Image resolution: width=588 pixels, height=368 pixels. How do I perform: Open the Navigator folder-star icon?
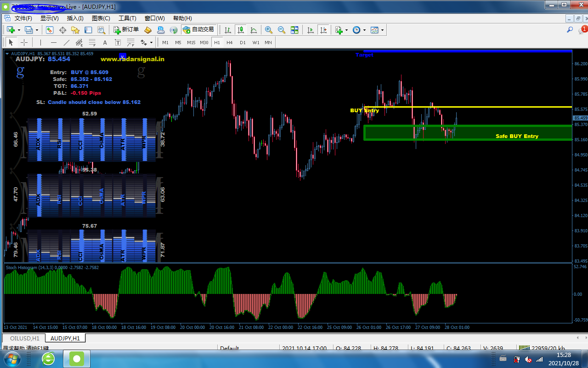75,30
